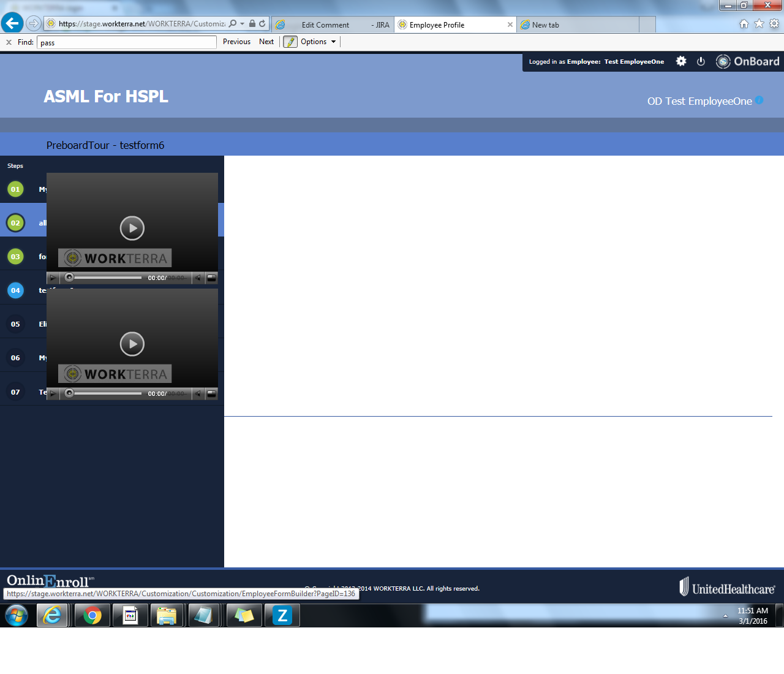Select step 06 in the Steps sidebar

click(15, 358)
